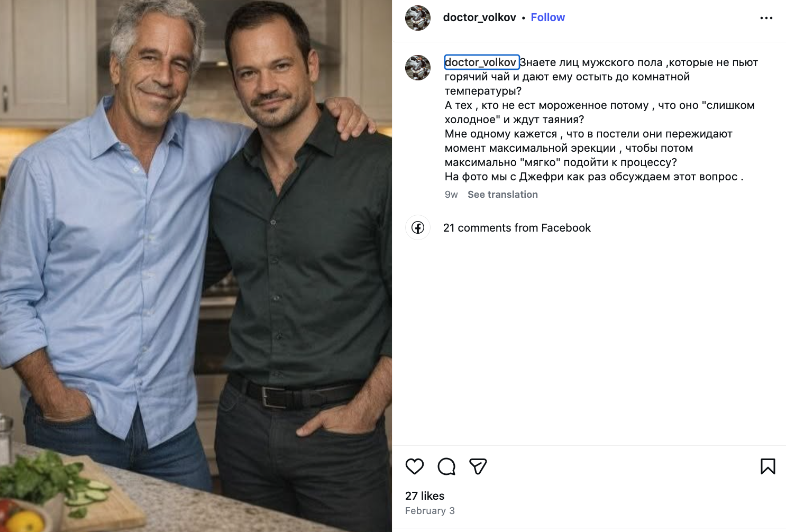The width and height of the screenshot is (786, 532).
Task: Open the three-dot more options menu
Action: point(766,18)
